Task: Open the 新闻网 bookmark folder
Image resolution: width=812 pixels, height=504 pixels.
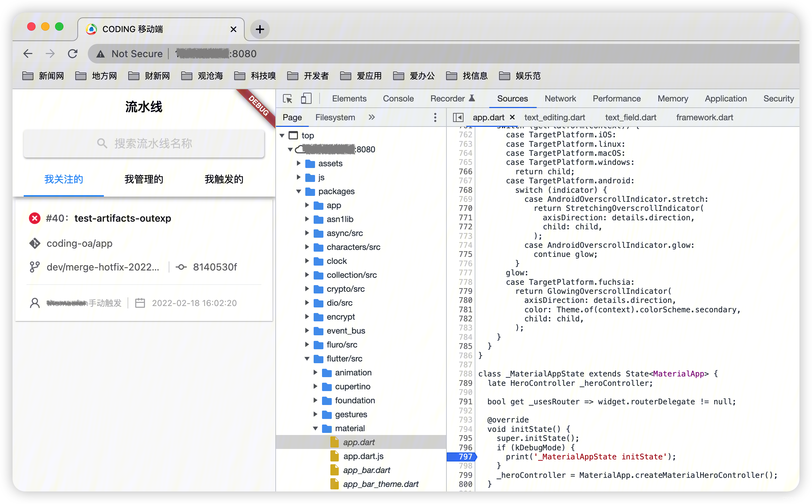Action: click(x=43, y=76)
